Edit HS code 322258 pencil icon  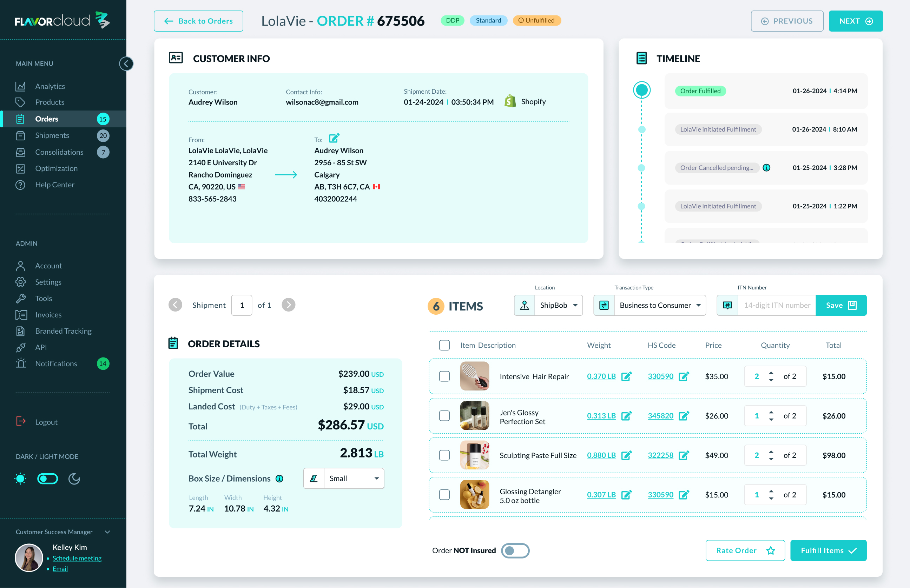684,455
